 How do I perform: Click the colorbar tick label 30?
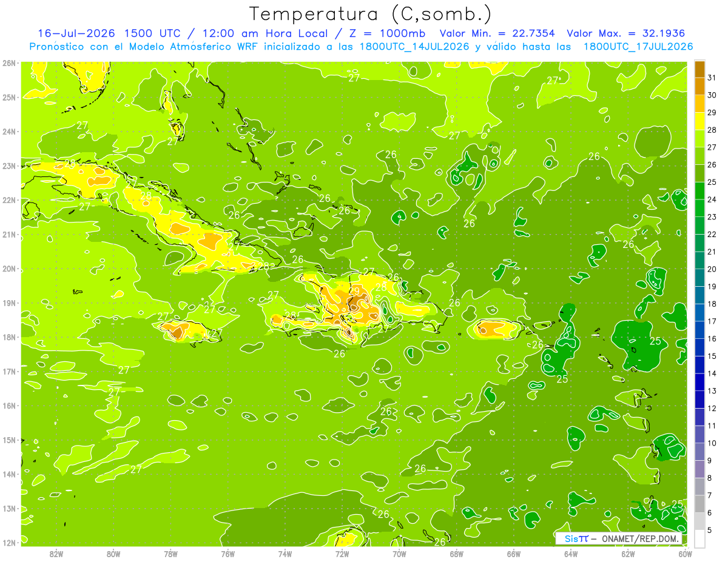pos(712,95)
